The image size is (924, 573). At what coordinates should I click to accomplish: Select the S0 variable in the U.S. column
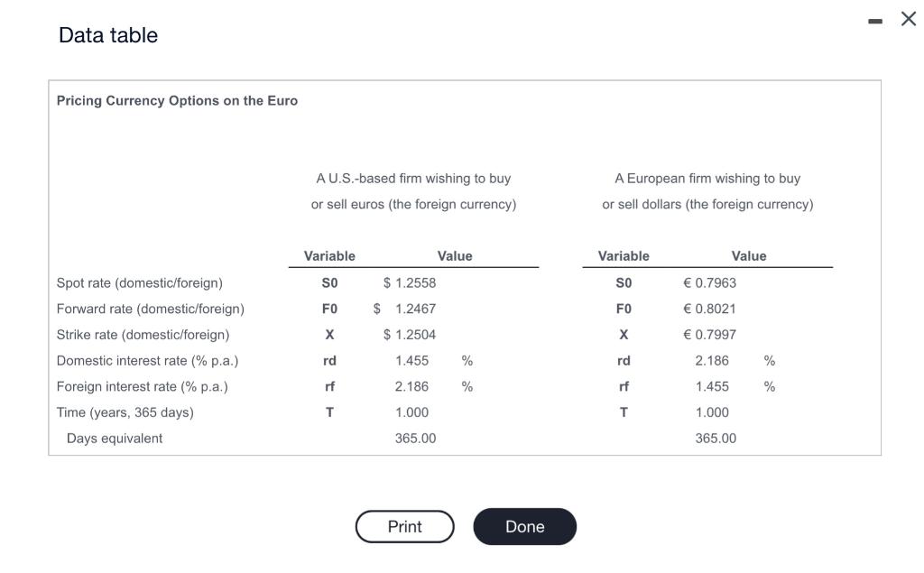[x=330, y=282]
